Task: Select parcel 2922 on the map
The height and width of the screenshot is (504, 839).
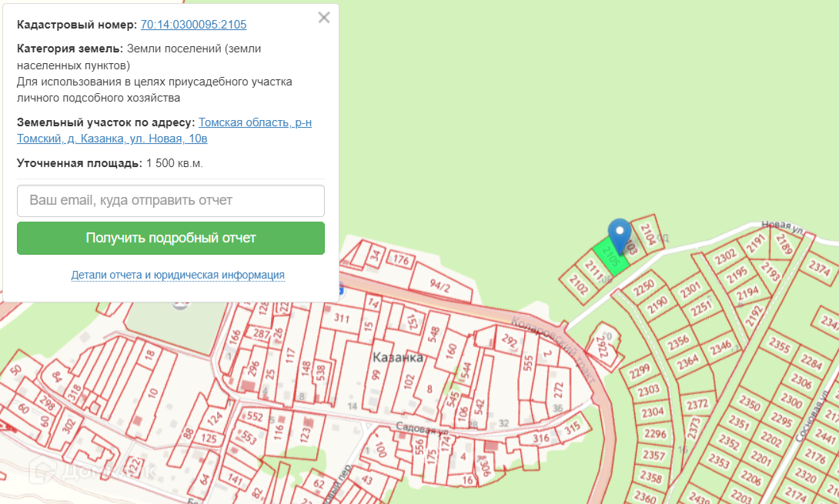Action: point(603,348)
